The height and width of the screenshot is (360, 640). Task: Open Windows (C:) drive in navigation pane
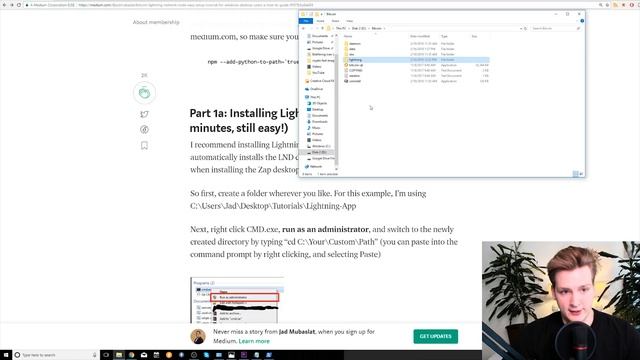click(x=321, y=146)
